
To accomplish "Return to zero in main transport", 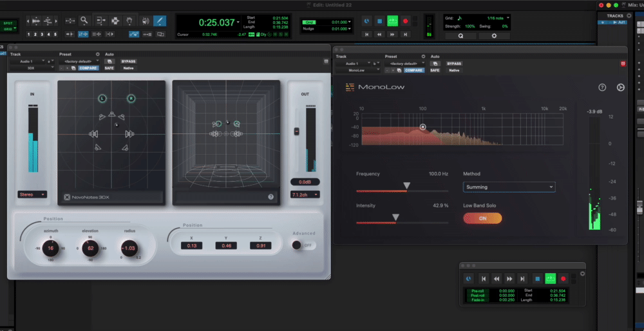I will pos(366,35).
